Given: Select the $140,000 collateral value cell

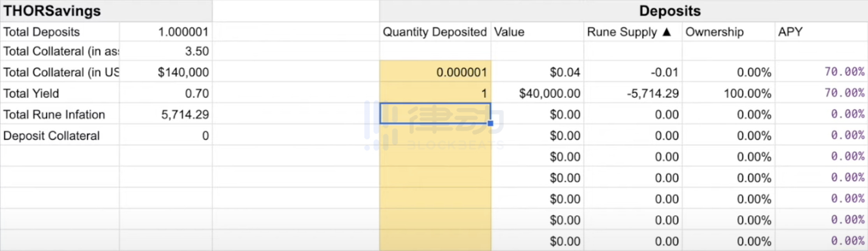Looking at the screenshot, I should point(166,72).
